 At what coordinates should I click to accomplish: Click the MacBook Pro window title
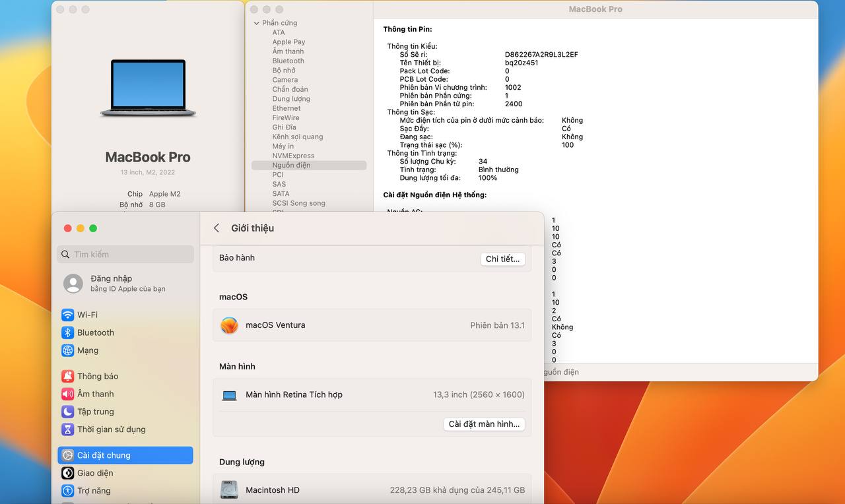(x=595, y=9)
